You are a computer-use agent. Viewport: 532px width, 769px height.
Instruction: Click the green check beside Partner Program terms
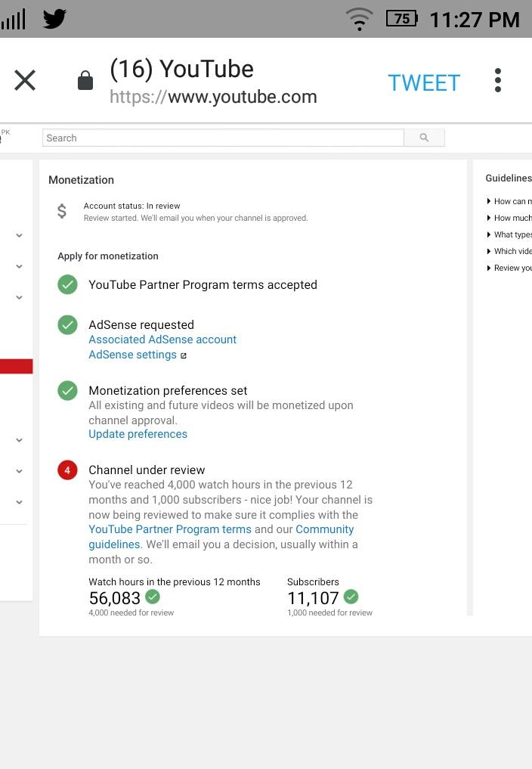[68, 284]
